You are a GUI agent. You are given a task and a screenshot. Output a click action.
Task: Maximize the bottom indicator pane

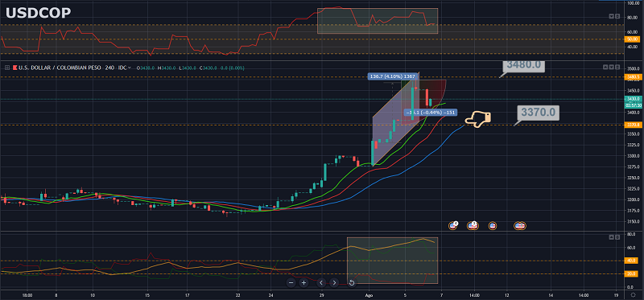click(617, 237)
